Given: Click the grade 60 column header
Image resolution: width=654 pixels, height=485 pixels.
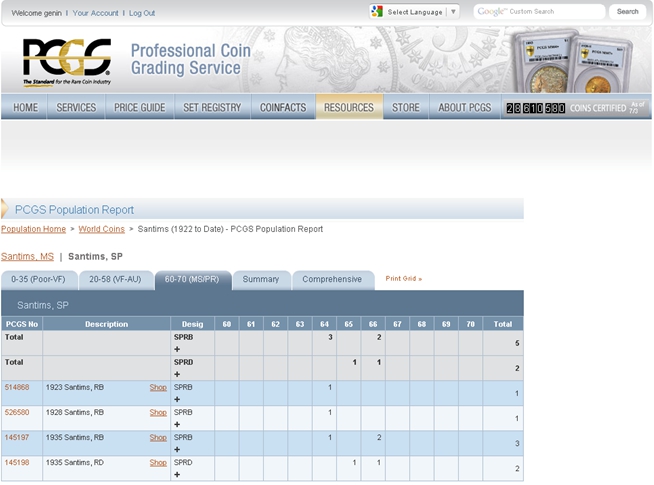Looking at the screenshot, I should click(x=226, y=324).
